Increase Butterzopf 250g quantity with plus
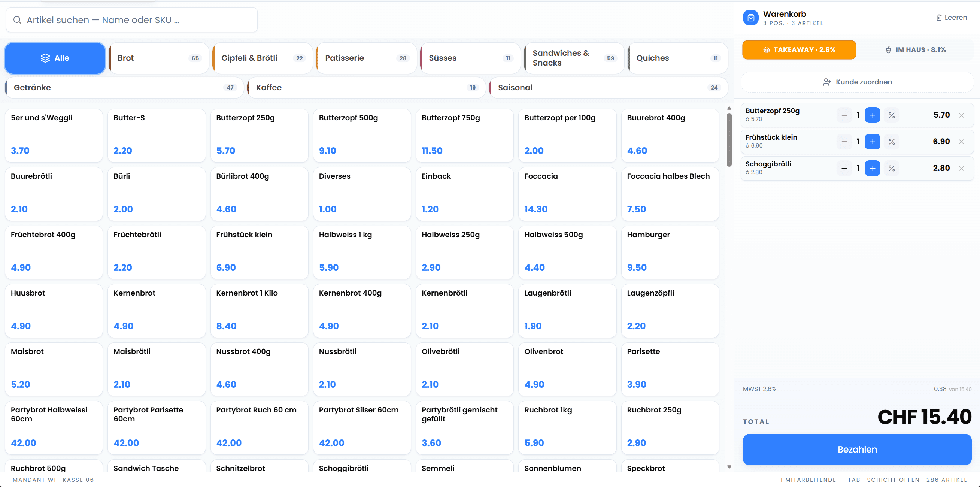Screen dimensions: 980x487 [x=872, y=115]
